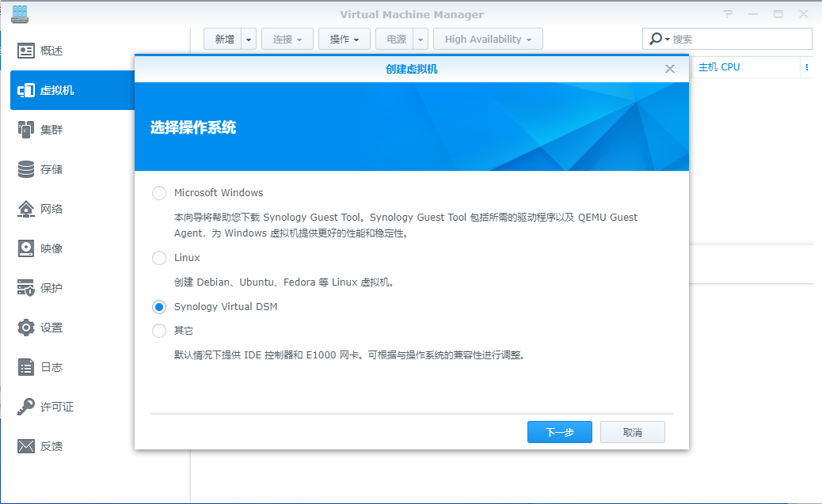The image size is (822, 504).
Task: Close the 创建虚拟机 dialog
Action: click(670, 69)
